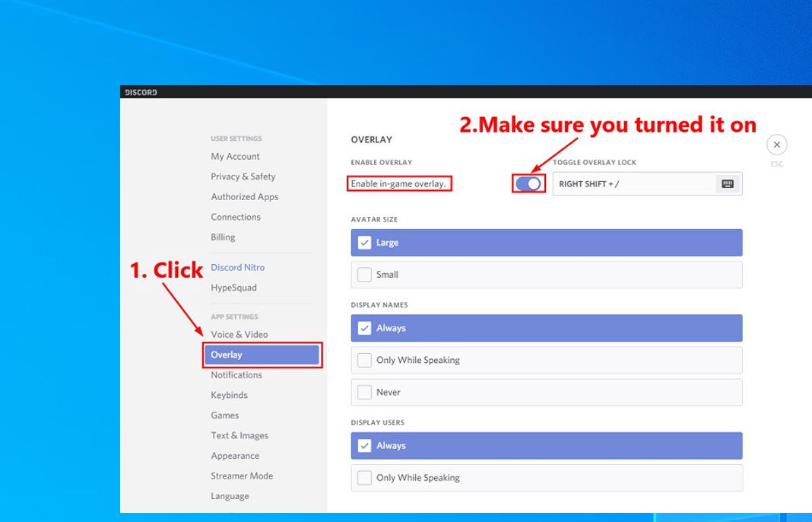Go to Authorized Apps
Viewport: 812px width, 522px height.
[x=244, y=197]
